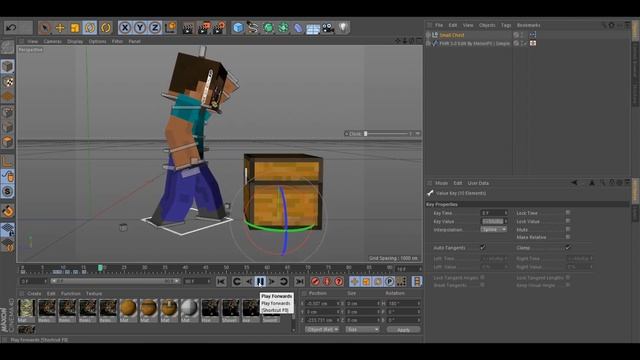
Task: Open Object Manager Tags menu
Action: click(506, 25)
